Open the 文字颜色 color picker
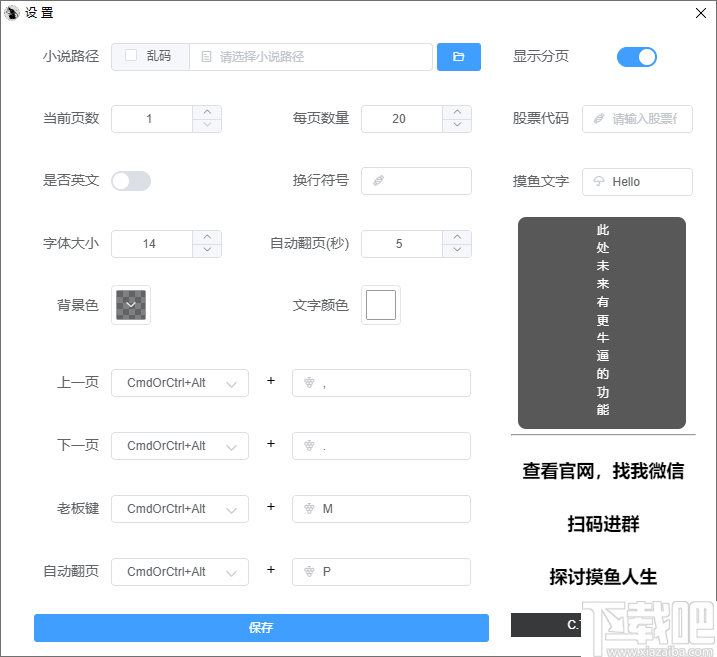717x657 pixels. 381,305
